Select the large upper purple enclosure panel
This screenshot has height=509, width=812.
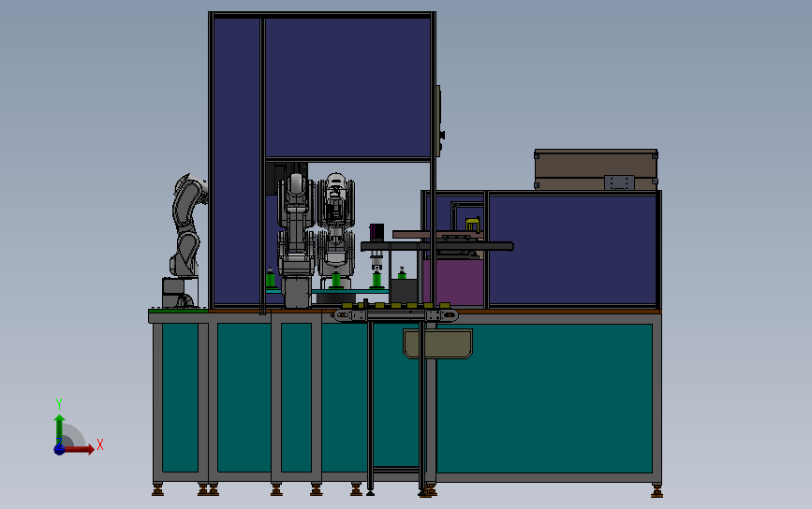347,87
